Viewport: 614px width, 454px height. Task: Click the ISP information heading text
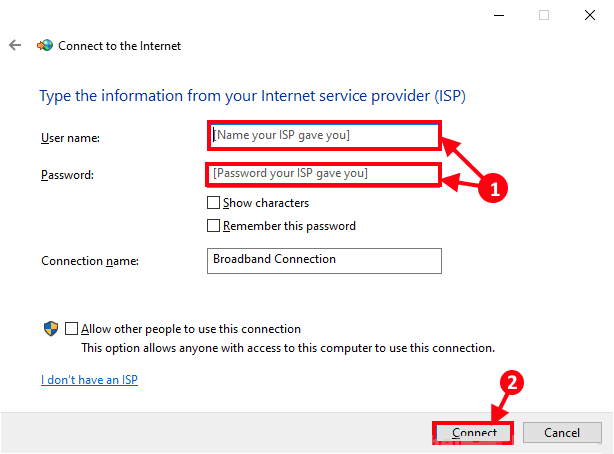252,96
